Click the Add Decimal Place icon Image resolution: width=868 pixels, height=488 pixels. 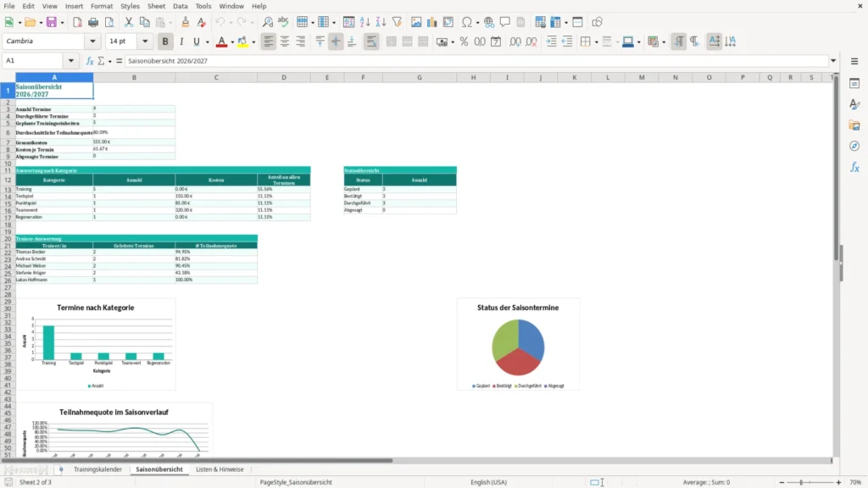click(x=515, y=42)
